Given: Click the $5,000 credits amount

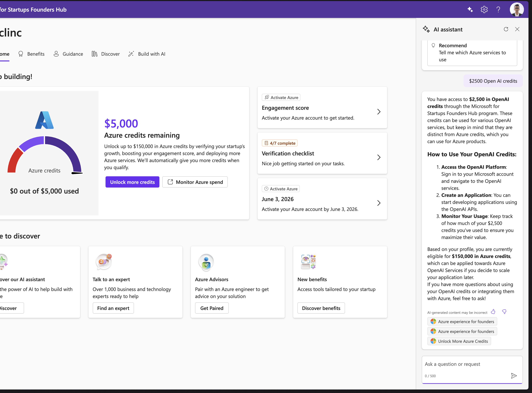Looking at the screenshot, I should click(x=121, y=123).
